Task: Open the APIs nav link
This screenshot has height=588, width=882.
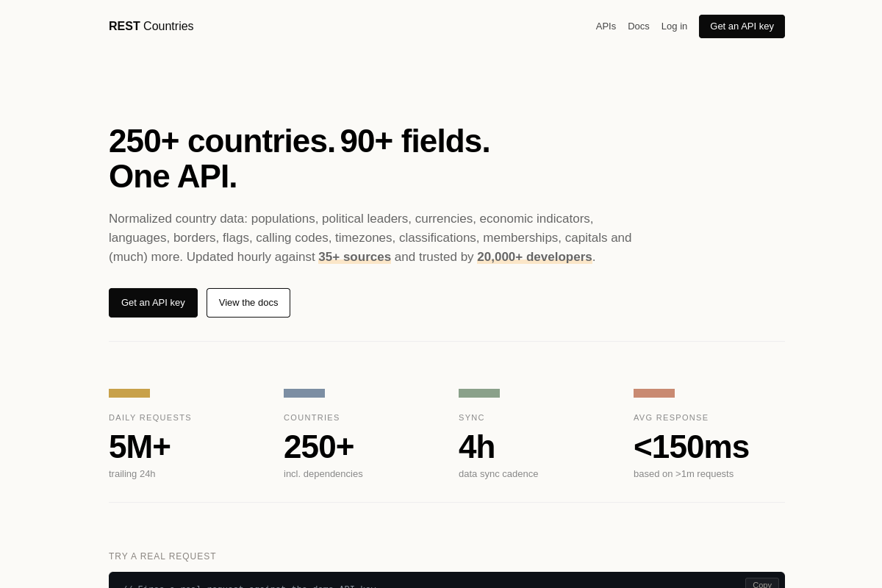Action: click(x=606, y=26)
